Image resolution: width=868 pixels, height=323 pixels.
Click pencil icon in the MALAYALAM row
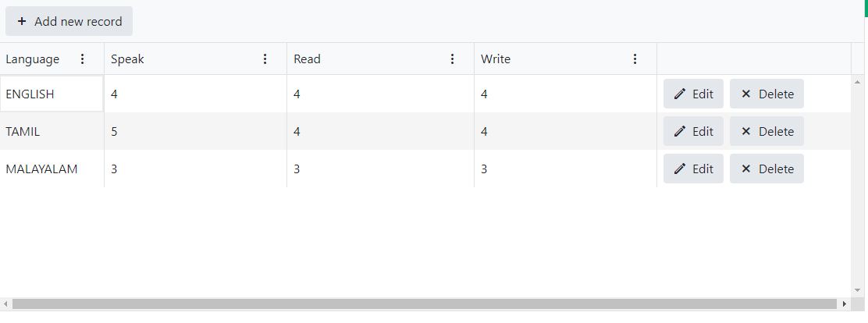[680, 169]
